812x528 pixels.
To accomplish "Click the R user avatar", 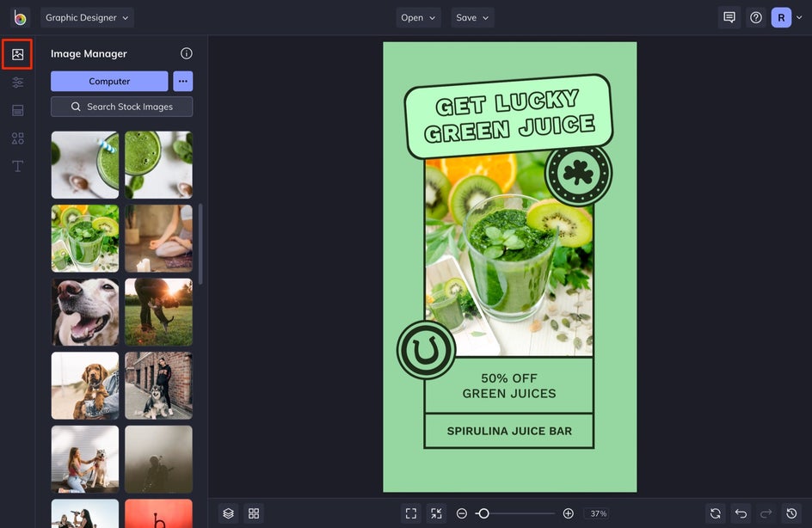I will pos(781,17).
